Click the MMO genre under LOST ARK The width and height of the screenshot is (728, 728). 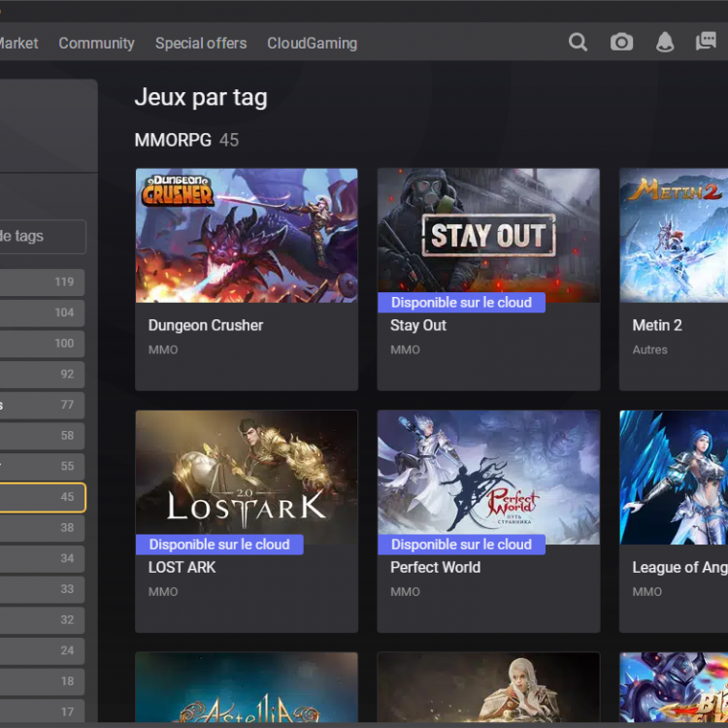[x=163, y=591]
